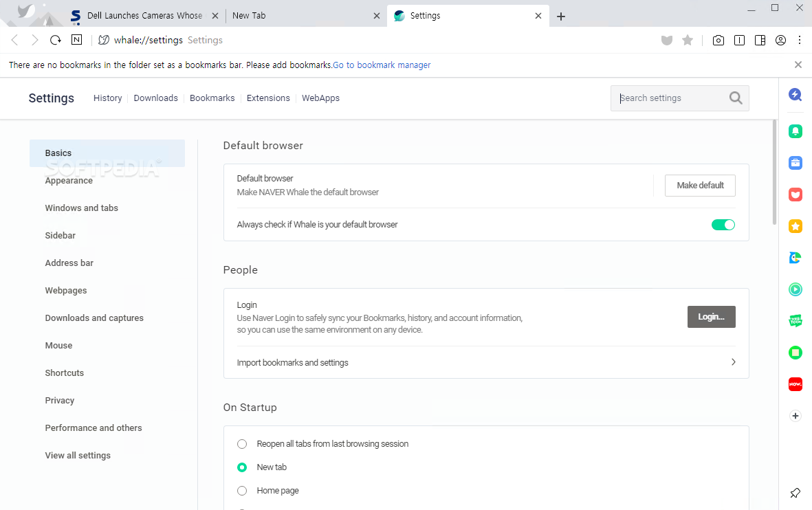Image resolution: width=812 pixels, height=510 pixels.
Task: Close the Dell Launches Cameras tab
Action: pos(215,16)
